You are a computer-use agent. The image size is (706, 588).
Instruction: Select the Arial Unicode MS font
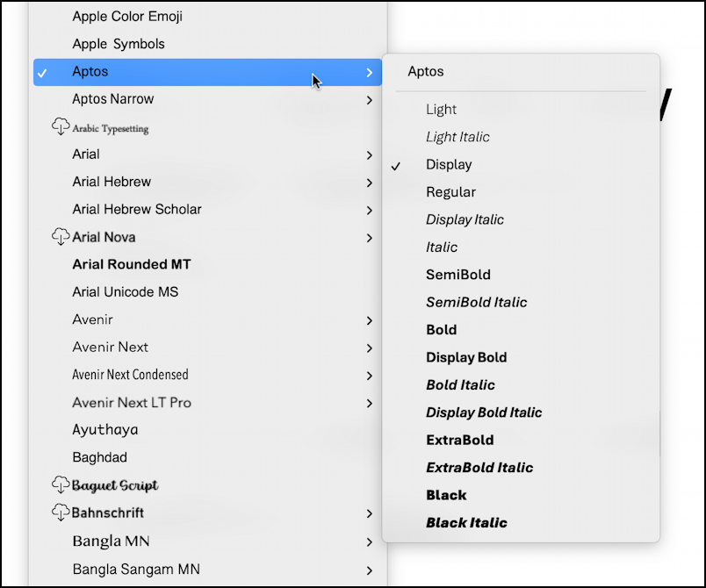[x=126, y=292]
